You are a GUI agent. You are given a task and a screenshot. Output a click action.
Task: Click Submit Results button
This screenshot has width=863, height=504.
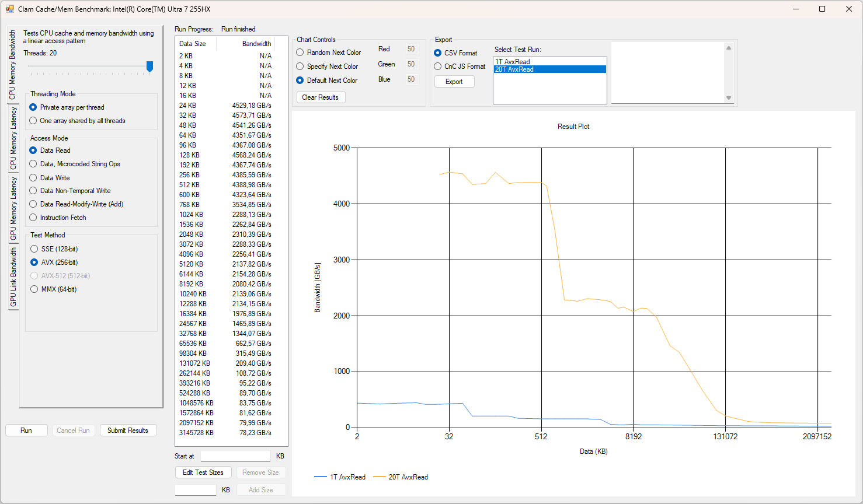tap(127, 430)
